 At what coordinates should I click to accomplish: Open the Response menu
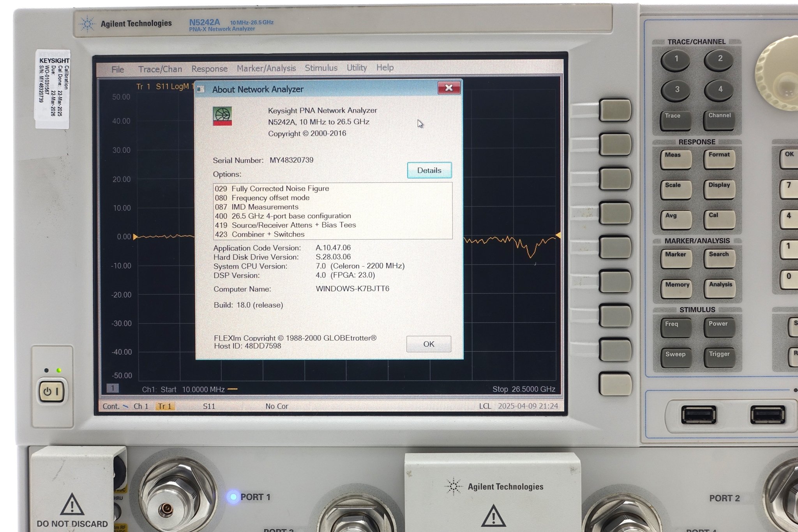(x=209, y=69)
